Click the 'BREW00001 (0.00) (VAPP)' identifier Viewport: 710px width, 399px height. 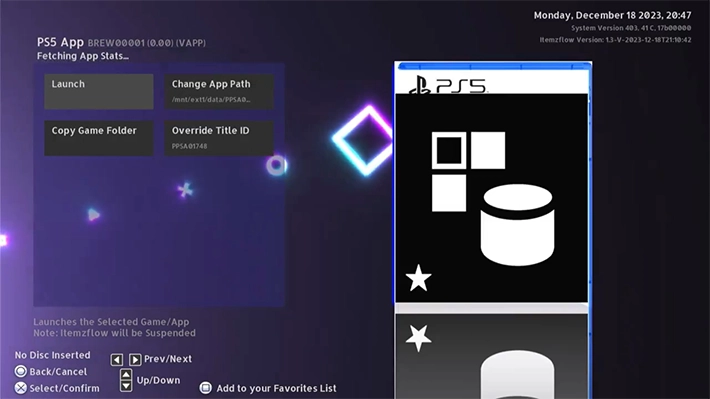(x=147, y=43)
